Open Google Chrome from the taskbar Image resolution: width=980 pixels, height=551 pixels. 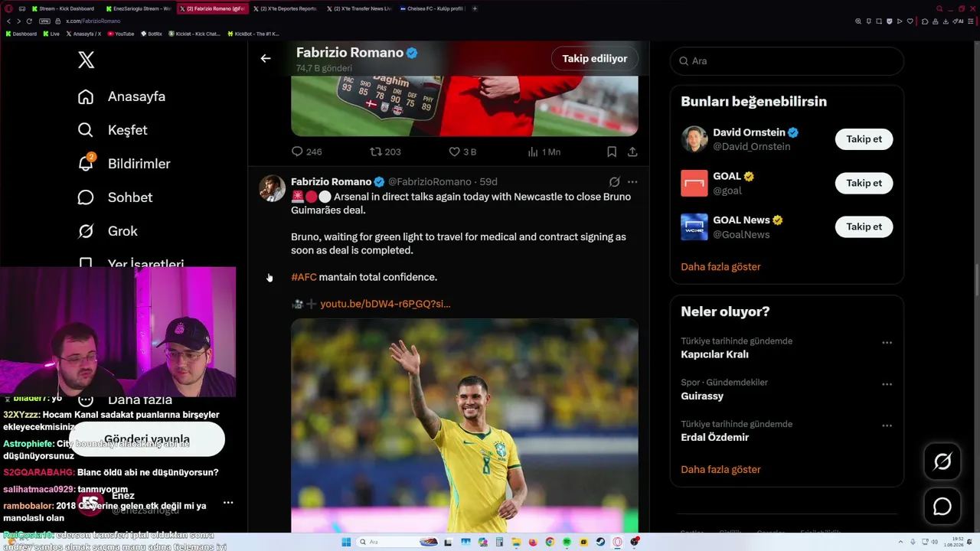[x=550, y=542]
